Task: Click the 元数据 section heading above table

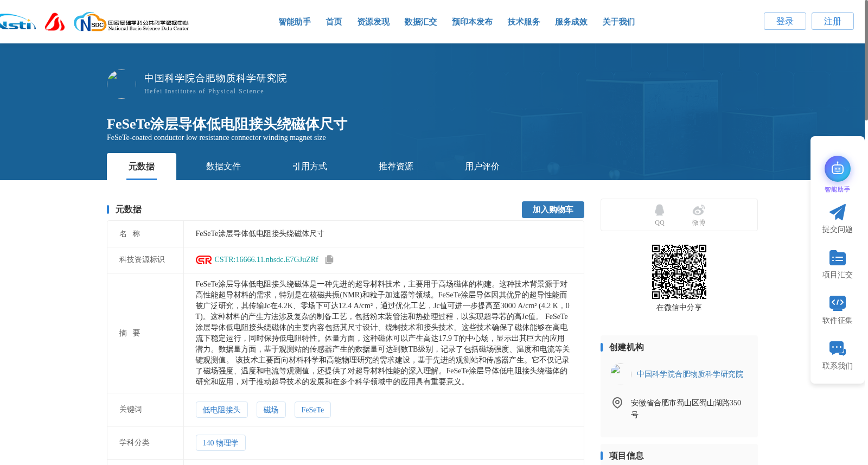Action: [128, 209]
